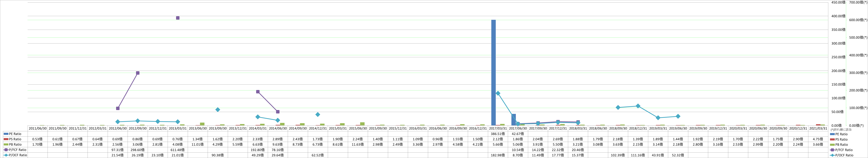Click the teal P/OCF diamond above 2018/12/31

(x=638, y=106)
